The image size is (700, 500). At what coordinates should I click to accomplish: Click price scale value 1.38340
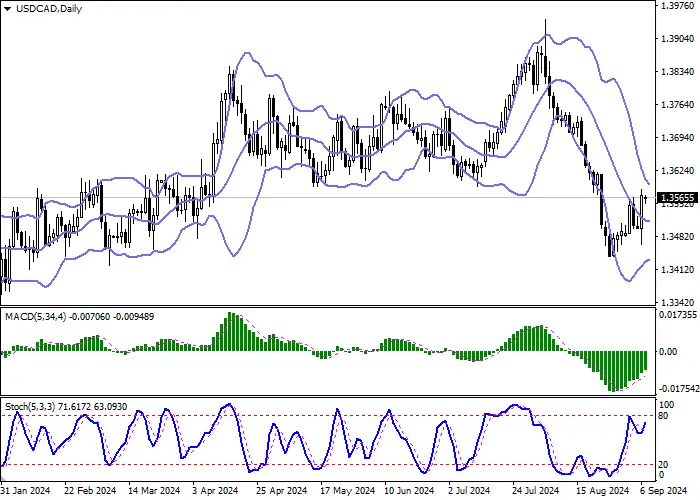coord(677,72)
